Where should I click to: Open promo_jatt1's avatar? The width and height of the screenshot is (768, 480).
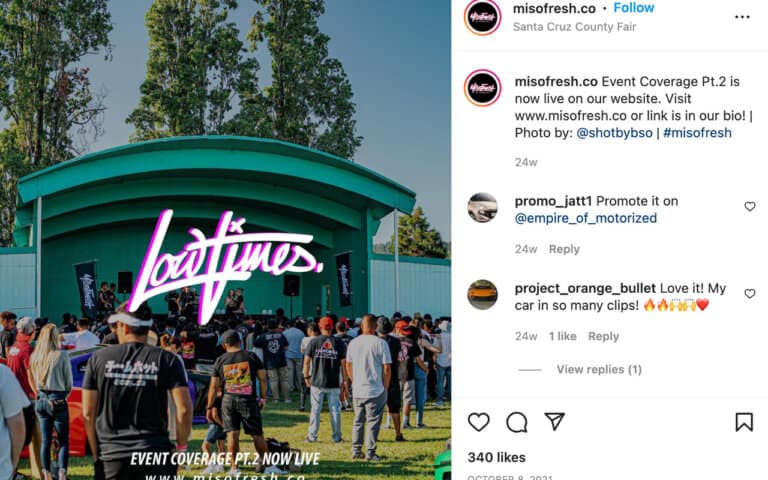[x=482, y=208]
